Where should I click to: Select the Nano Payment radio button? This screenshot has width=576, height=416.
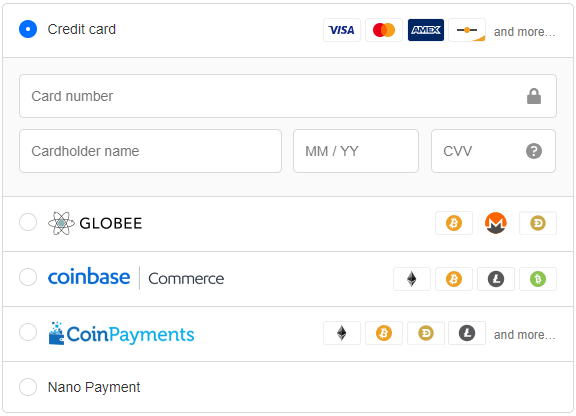(28, 387)
